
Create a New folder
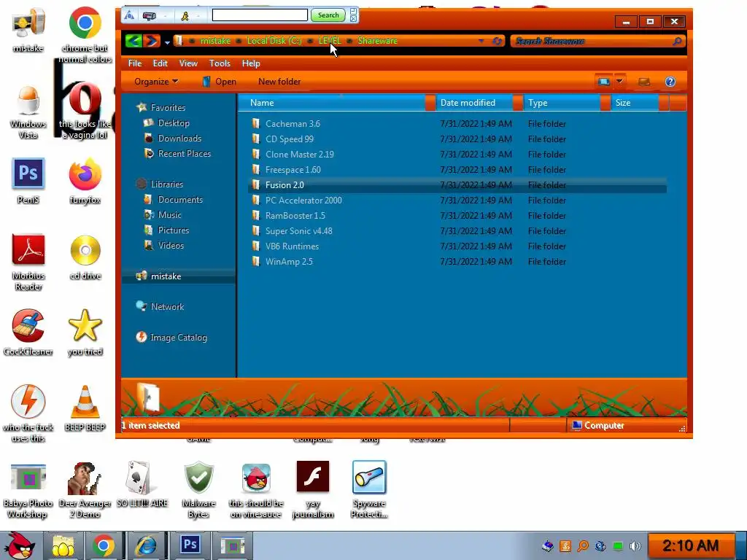pyautogui.click(x=279, y=82)
